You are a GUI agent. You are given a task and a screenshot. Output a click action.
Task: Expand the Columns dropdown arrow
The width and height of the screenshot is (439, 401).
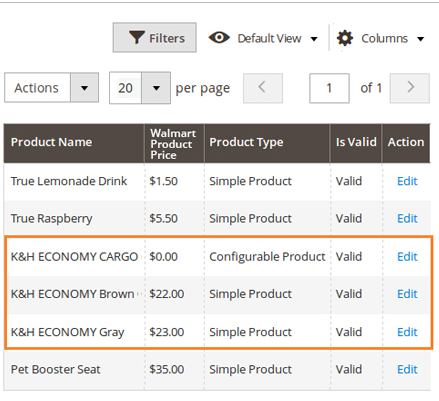[421, 39]
